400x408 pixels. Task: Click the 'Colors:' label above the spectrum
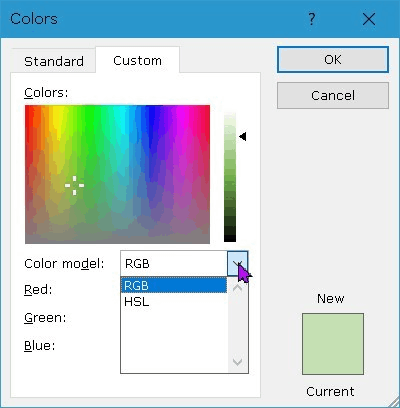(x=46, y=93)
